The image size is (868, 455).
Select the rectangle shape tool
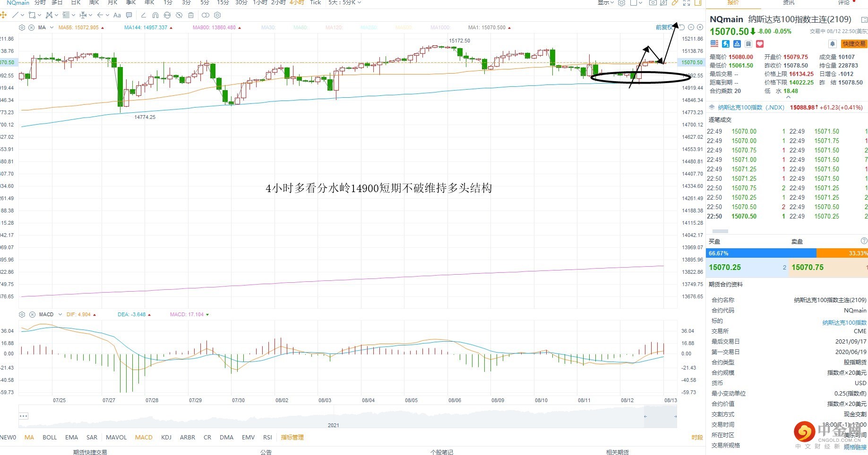tap(32, 15)
